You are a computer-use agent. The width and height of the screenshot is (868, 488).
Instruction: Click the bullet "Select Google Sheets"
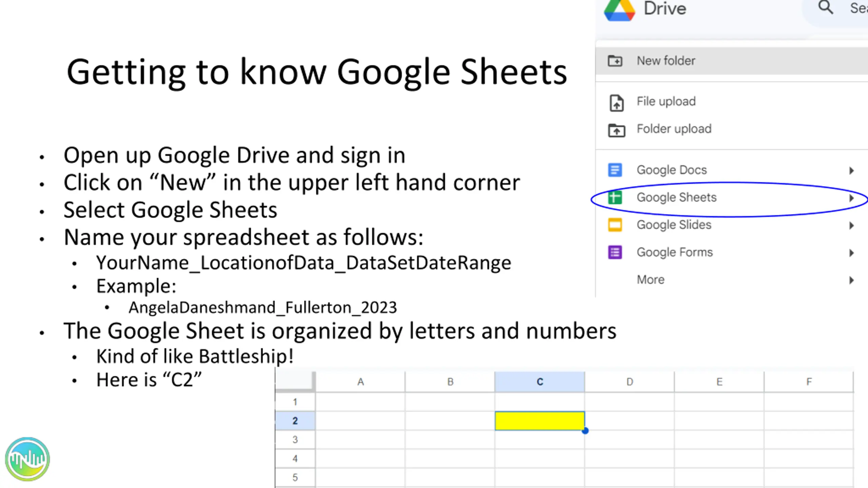[170, 210]
